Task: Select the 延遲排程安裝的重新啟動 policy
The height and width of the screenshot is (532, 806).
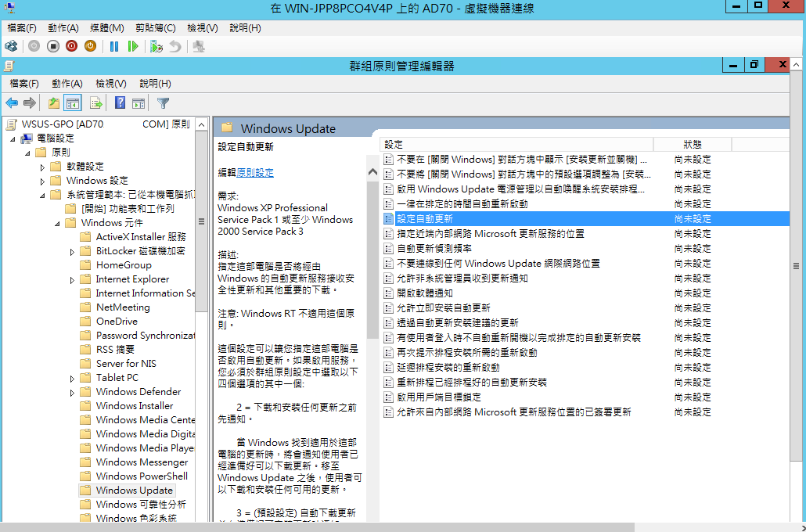Action: [x=585, y=368]
